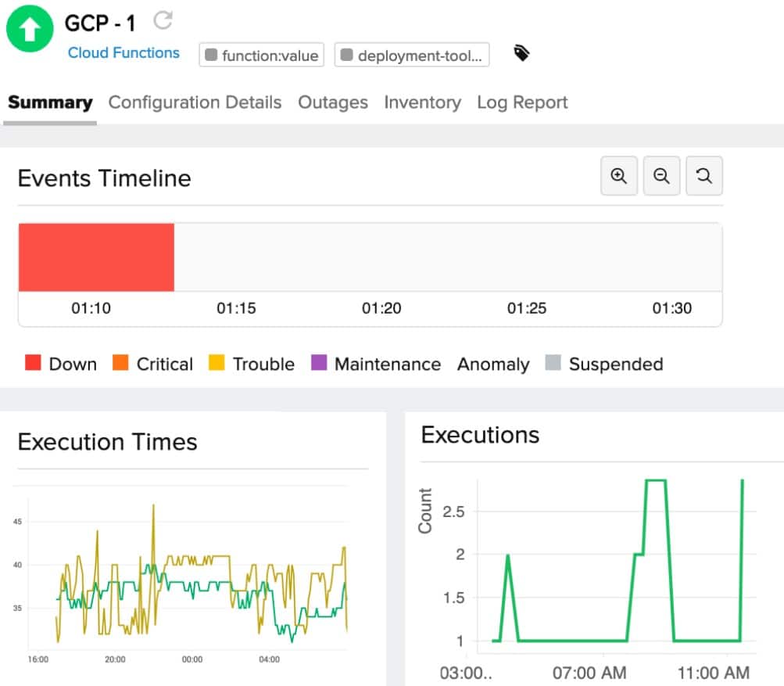784x686 pixels.
Task: Click the Events Timeline heading
Action: [105, 178]
